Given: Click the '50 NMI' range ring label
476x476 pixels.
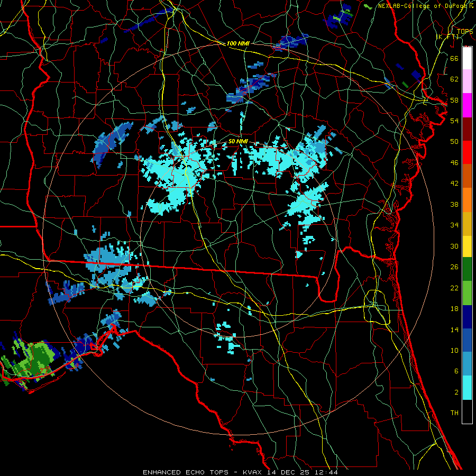Looking at the screenshot, I should [x=238, y=141].
